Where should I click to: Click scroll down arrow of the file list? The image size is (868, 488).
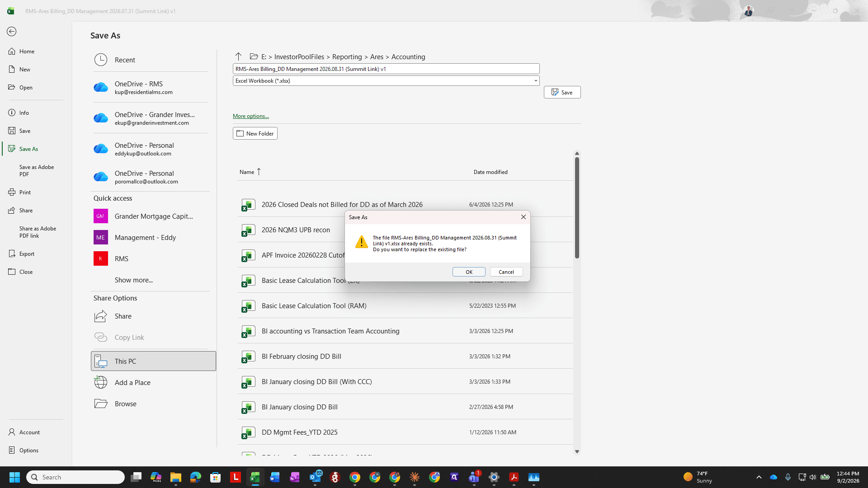point(577,451)
